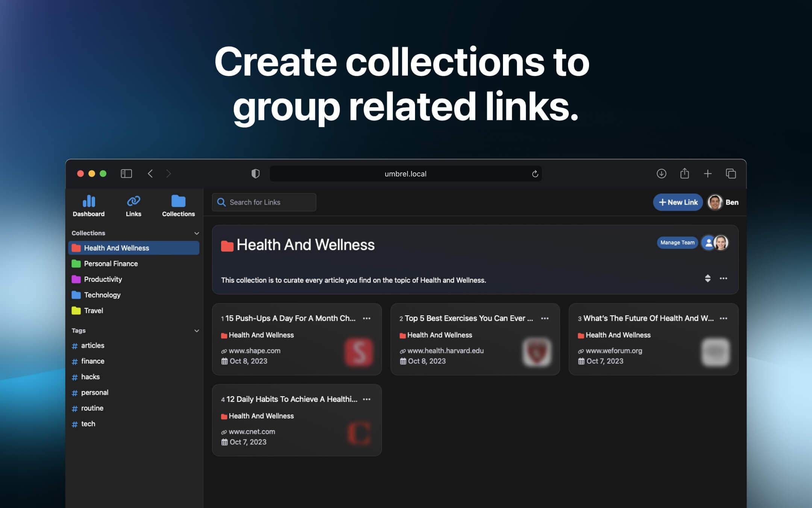Image resolution: width=812 pixels, height=508 pixels.
Task: Click the options menu on first link card
Action: [367, 318]
